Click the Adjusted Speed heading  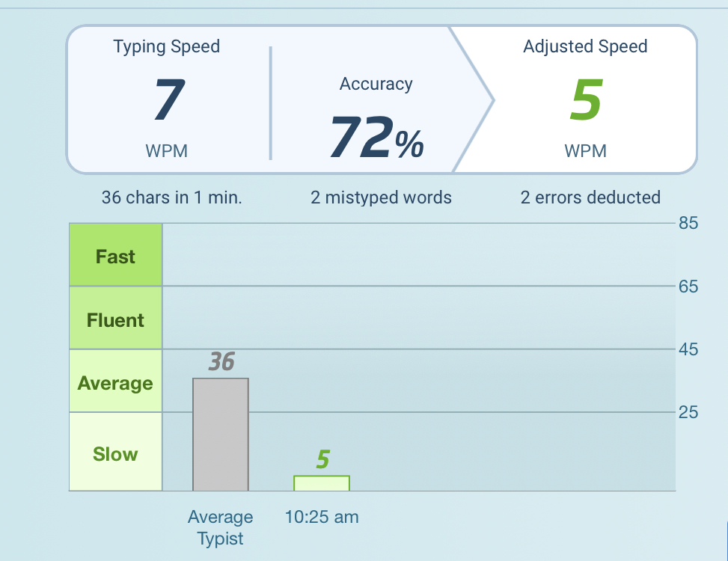pos(585,46)
